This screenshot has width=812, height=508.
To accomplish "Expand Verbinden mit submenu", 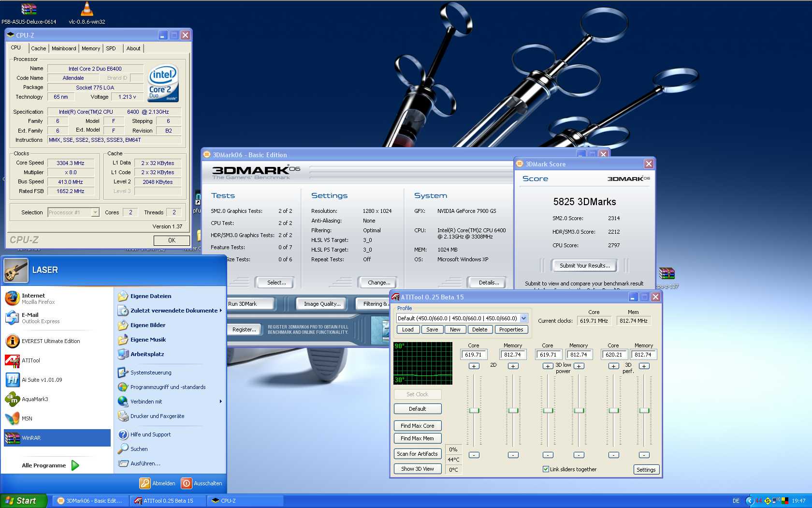I will [x=220, y=402].
